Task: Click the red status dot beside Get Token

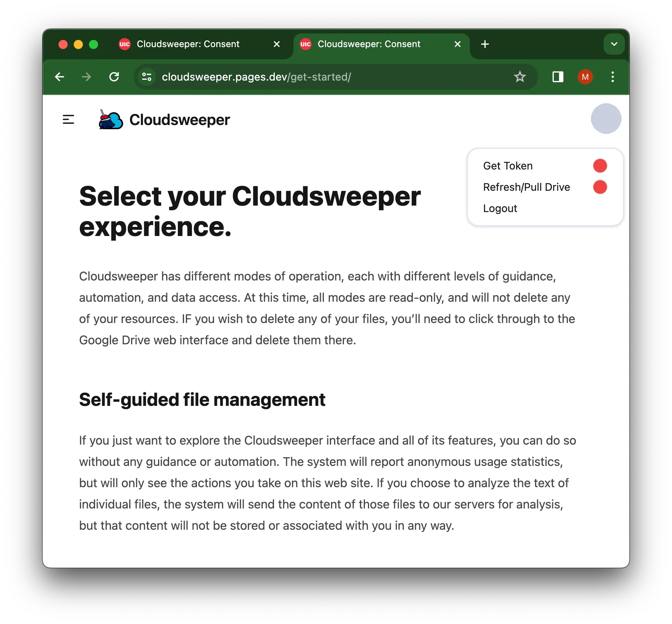Action: (600, 166)
